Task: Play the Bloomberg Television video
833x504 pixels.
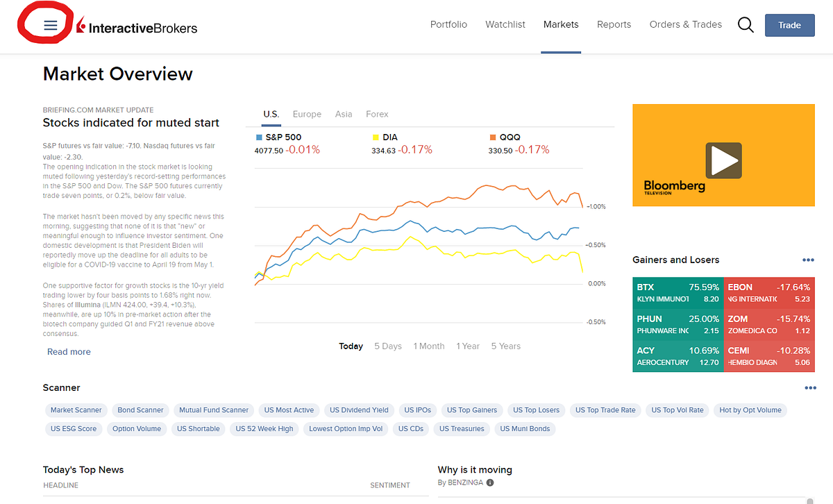Action: point(724,160)
